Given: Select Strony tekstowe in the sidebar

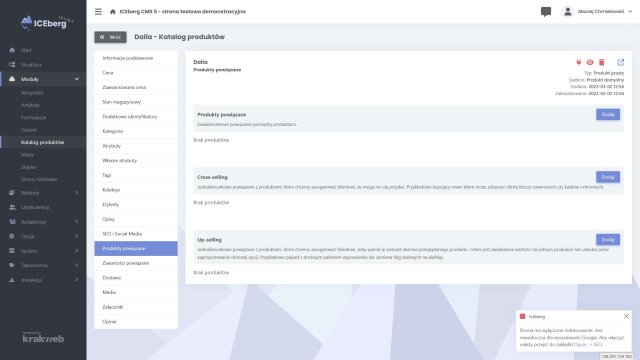Looking at the screenshot, I should point(39,179).
